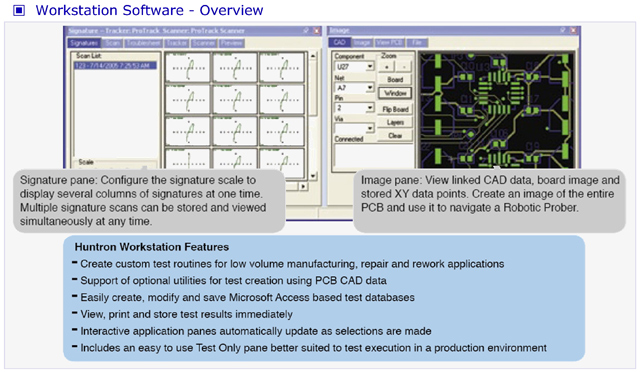Open the Pin dropdown showing 2
The height and width of the screenshot is (372, 640).
pos(369,108)
